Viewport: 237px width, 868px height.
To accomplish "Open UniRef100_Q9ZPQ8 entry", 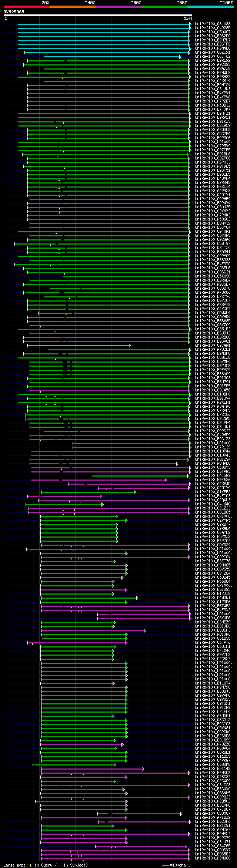I will click(x=213, y=158).
